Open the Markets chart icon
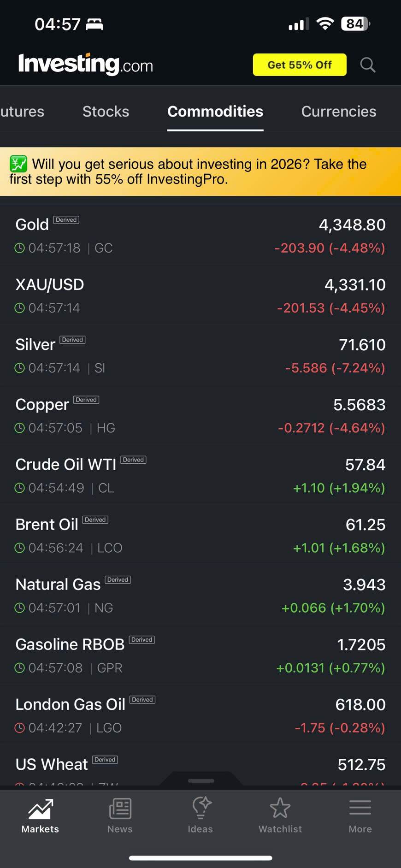 [40, 809]
